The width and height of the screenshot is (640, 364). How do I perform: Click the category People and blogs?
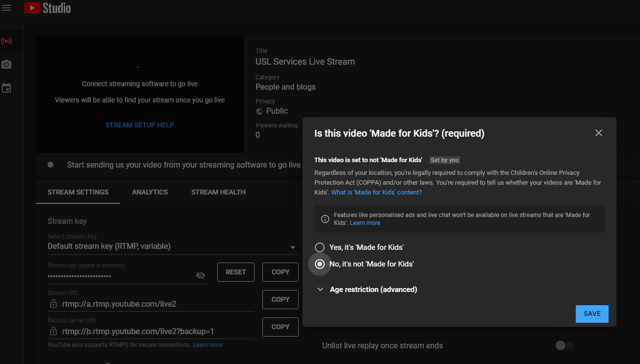[285, 87]
